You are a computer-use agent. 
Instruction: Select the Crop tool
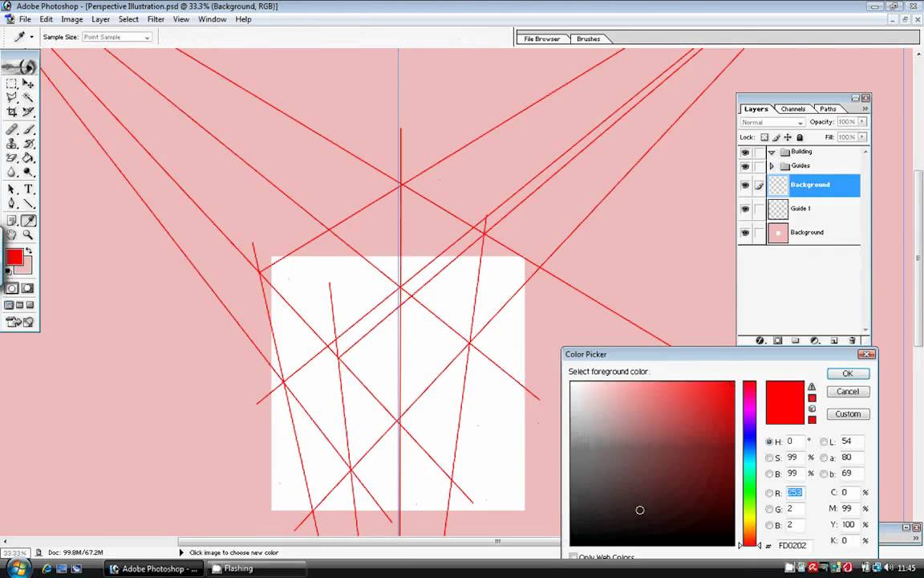[x=11, y=112]
